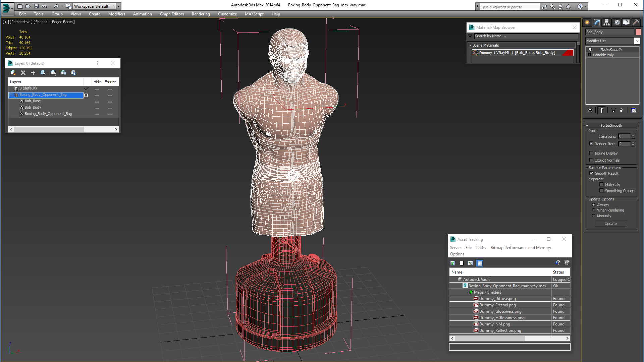Toggle Render Iters checkbox
This screenshot has width=644, height=362.
click(591, 144)
